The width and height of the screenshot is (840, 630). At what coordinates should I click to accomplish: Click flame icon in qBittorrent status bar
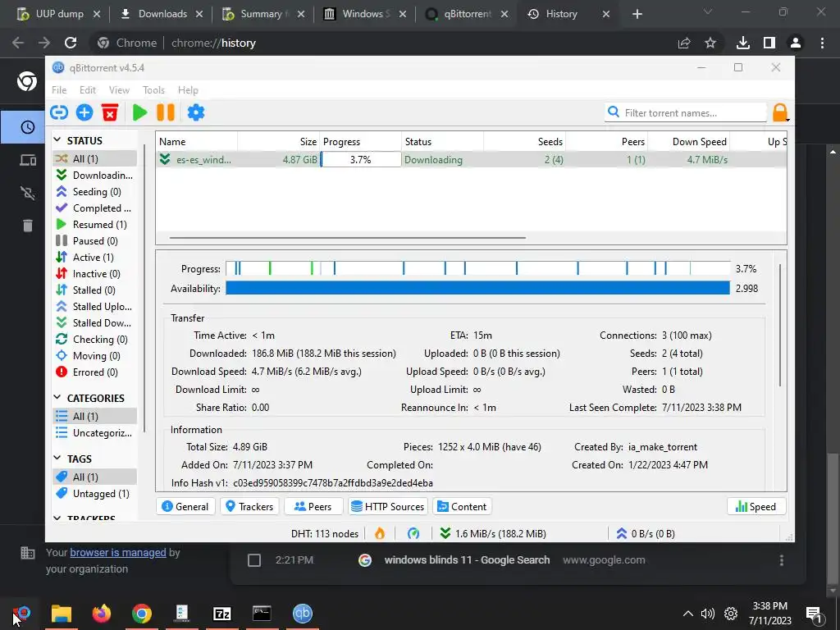point(380,533)
